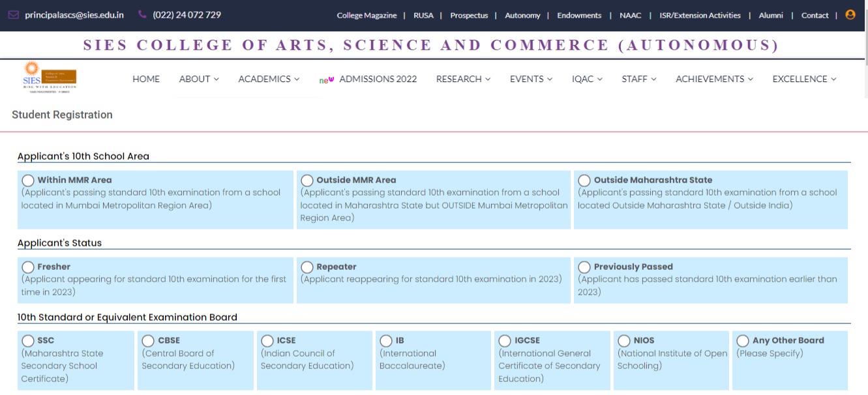Click the Student Registration heading
This screenshot has height=395, width=868.
click(62, 115)
